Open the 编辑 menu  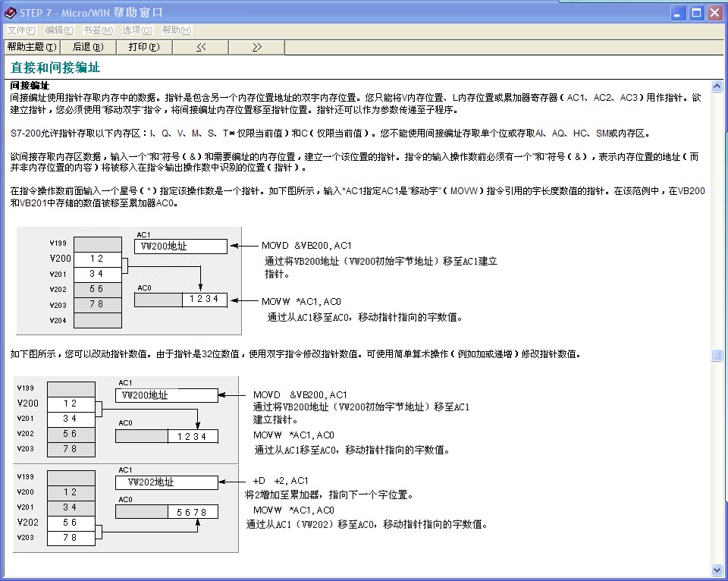(x=59, y=30)
